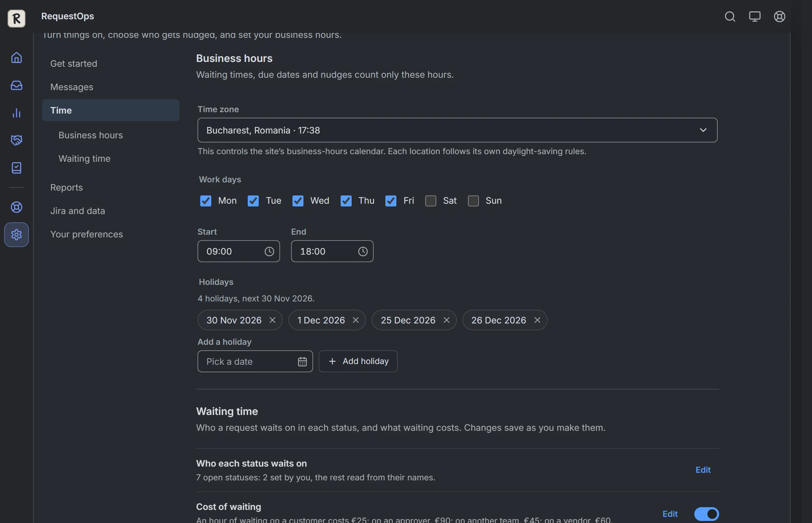
Task: Jump to Business hours subsection
Action: tap(90, 135)
